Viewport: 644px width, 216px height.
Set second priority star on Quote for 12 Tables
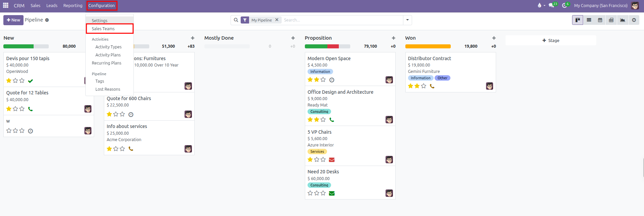15,109
